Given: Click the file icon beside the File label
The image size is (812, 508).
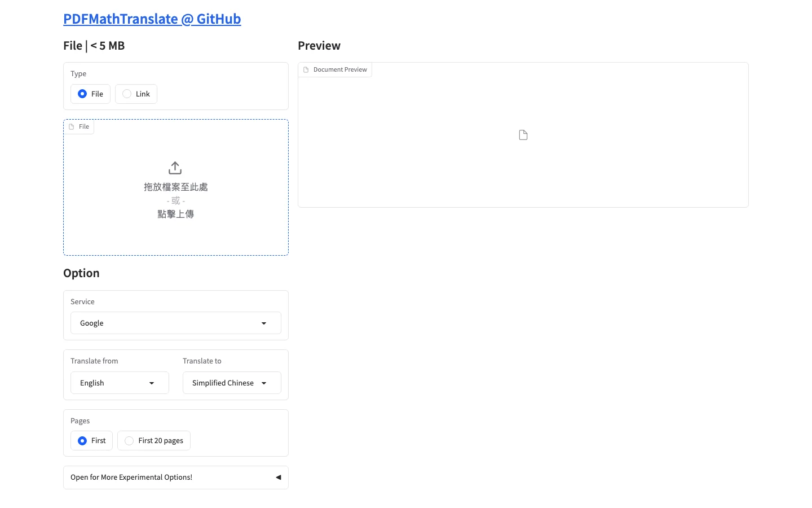Looking at the screenshot, I should click(x=72, y=126).
